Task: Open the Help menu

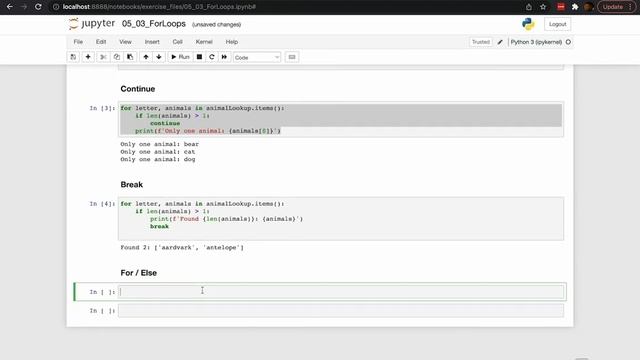Action: click(x=232, y=42)
